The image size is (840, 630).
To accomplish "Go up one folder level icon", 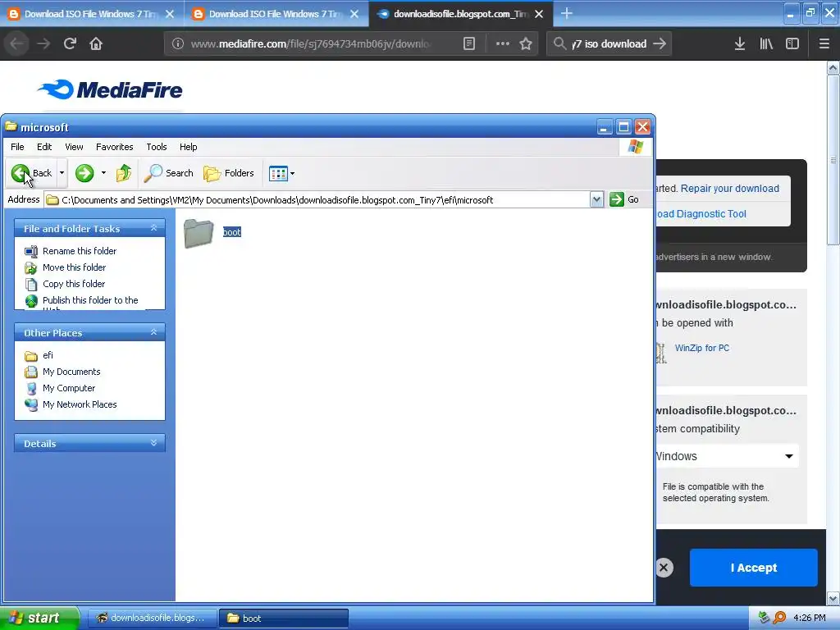I will point(124,173).
